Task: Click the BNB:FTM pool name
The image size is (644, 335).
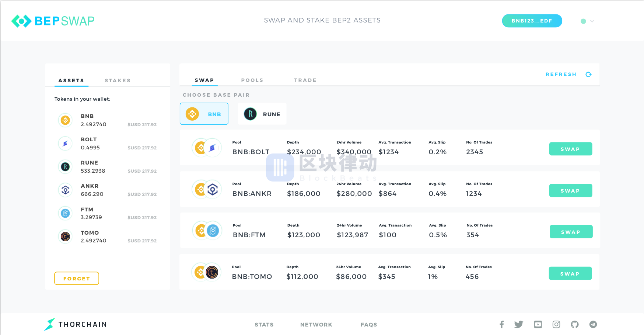Action: [249, 235]
